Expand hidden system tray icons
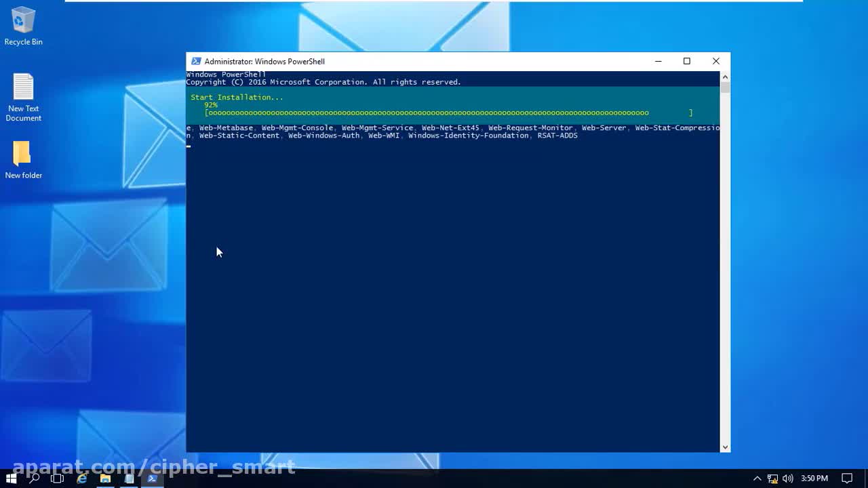 tap(757, 479)
